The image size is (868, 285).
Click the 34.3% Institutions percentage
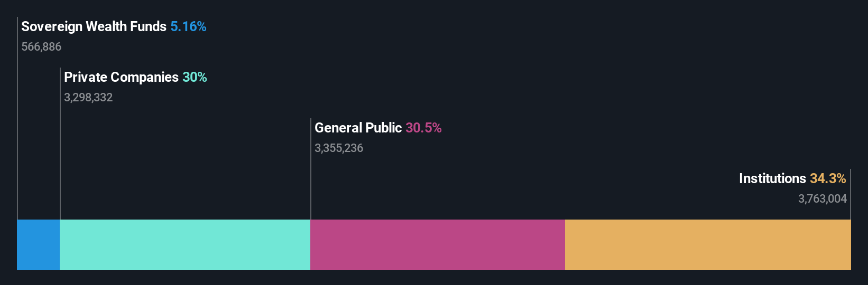point(828,179)
